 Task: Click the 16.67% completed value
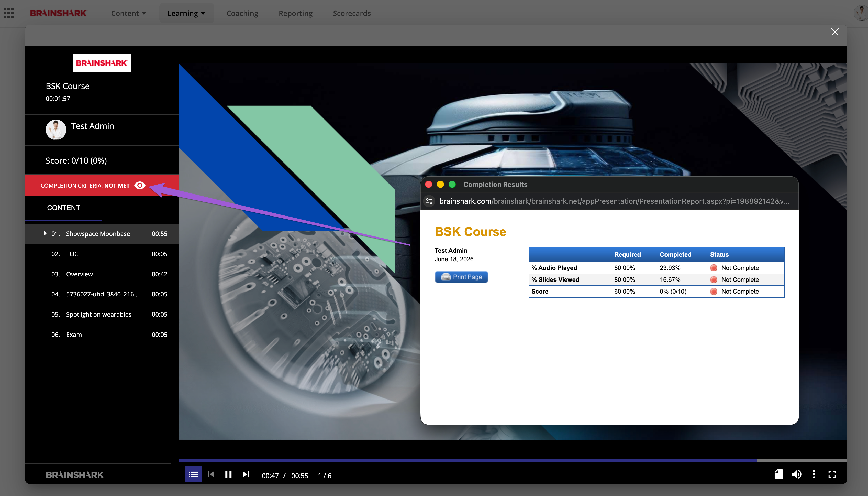(670, 280)
